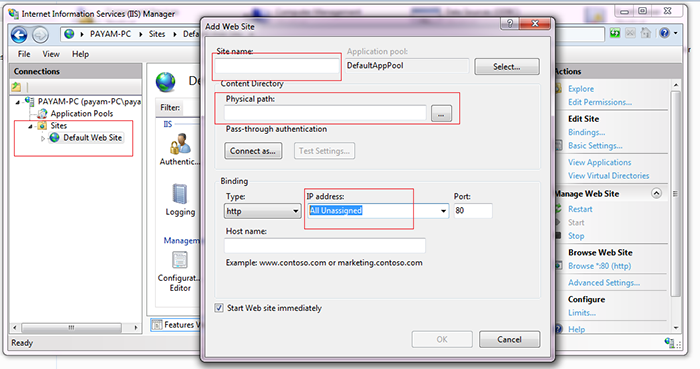Click the Help link in Actions pane
This screenshot has width=700, height=369.
[x=576, y=329]
